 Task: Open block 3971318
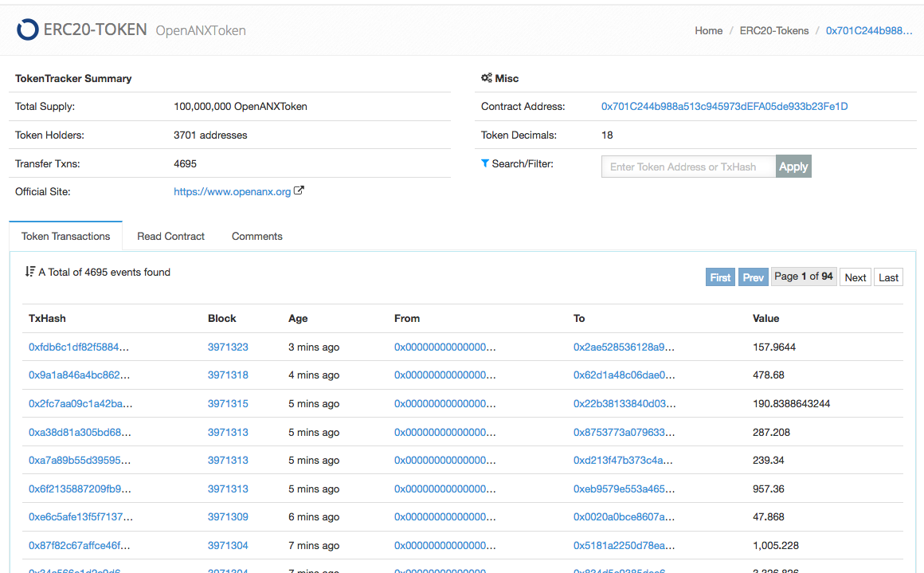point(228,375)
